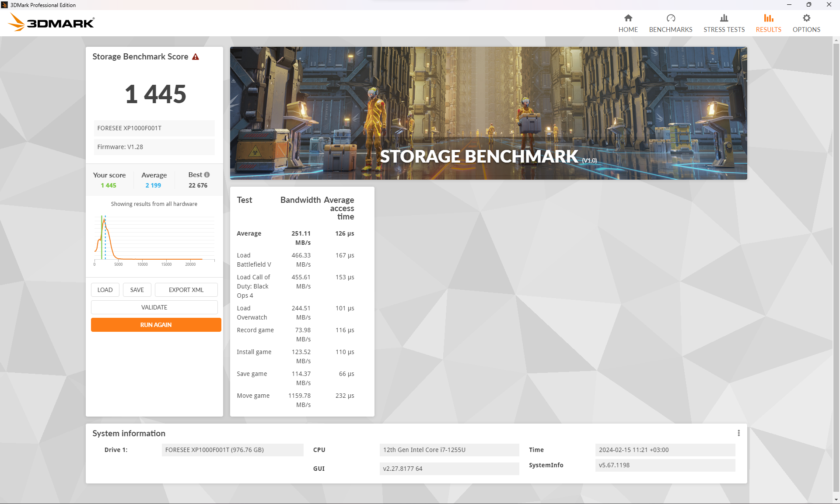The image size is (840, 504).
Task: Click the Options gear icon
Action: [x=806, y=18]
